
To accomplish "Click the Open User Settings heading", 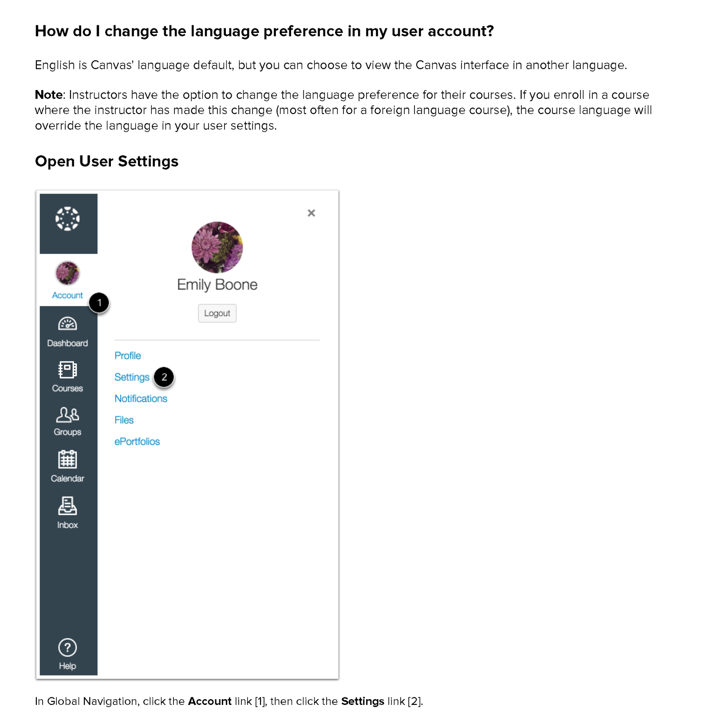I will [106, 161].
